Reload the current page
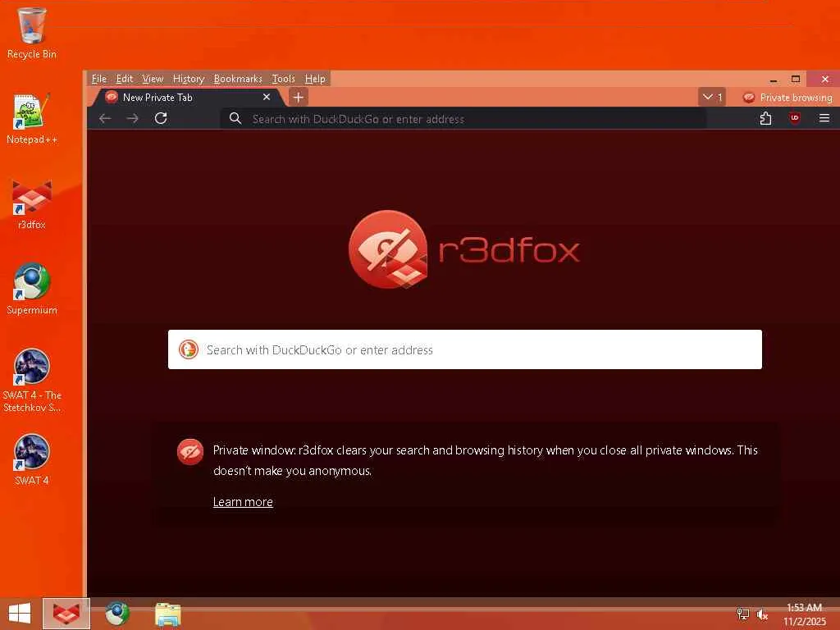The image size is (840, 630). coord(161,118)
